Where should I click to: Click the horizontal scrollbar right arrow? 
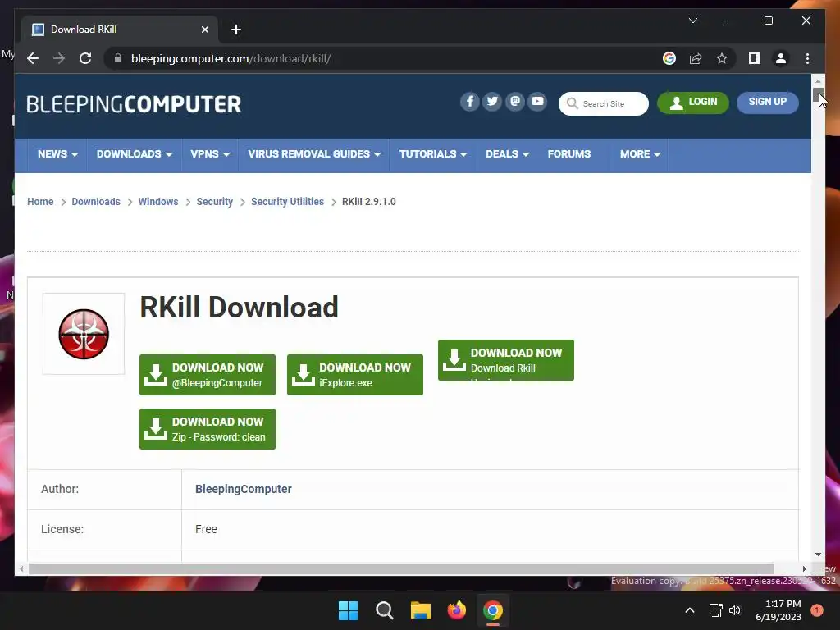click(x=804, y=569)
